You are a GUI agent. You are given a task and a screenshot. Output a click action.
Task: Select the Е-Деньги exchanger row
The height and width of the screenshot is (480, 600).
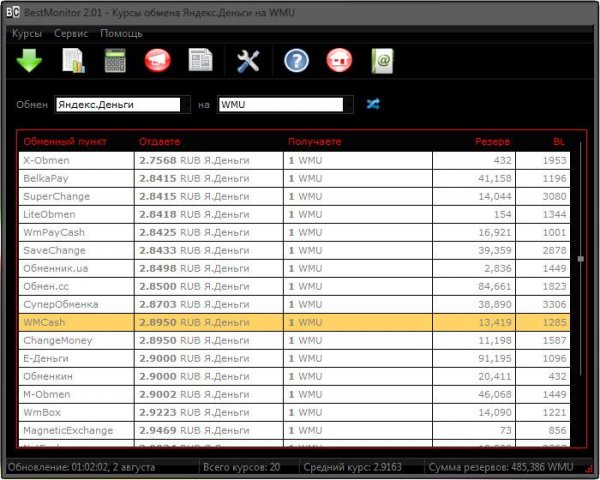coord(294,358)
